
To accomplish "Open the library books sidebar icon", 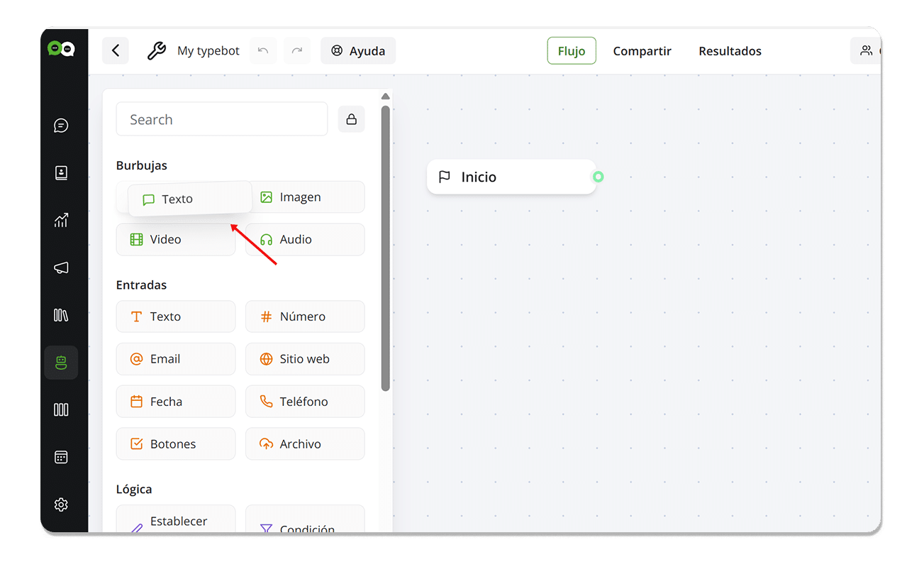I will click(61, 315).
